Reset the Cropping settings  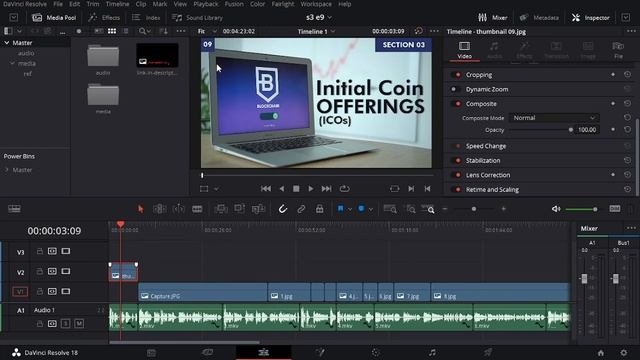click(627, 75)
